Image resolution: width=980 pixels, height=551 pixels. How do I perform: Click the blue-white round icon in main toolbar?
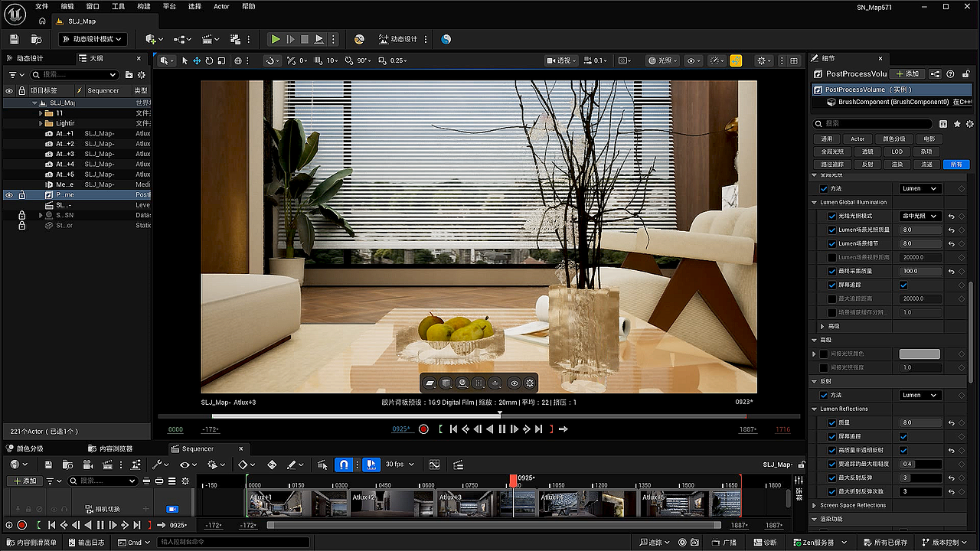click(x=446, y=39)
